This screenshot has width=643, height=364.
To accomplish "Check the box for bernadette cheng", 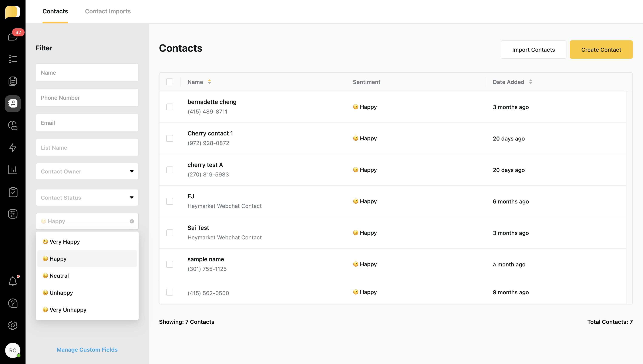I will point(169,107).
